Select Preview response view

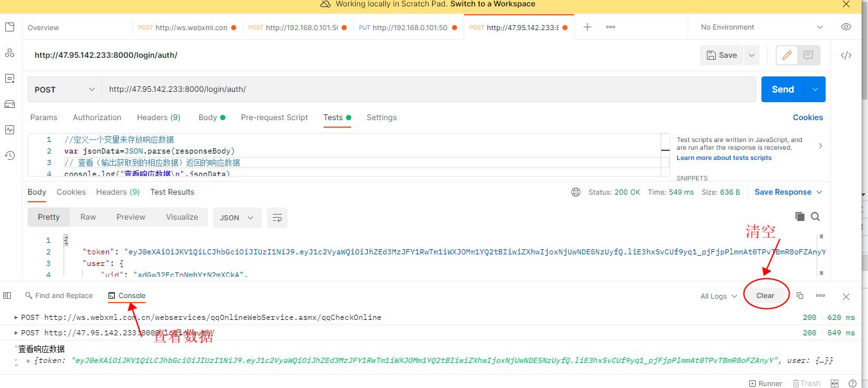[131, 217]
